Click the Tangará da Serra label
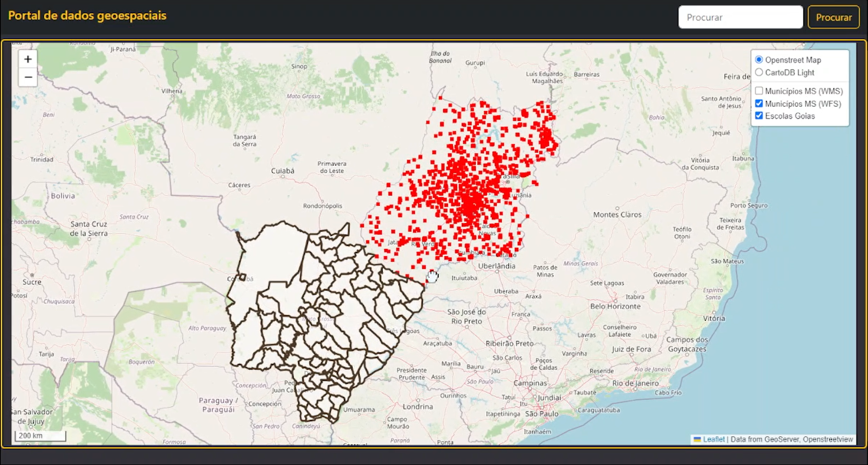The width and height of the screenshot is (868, 465). pos(245,140)
